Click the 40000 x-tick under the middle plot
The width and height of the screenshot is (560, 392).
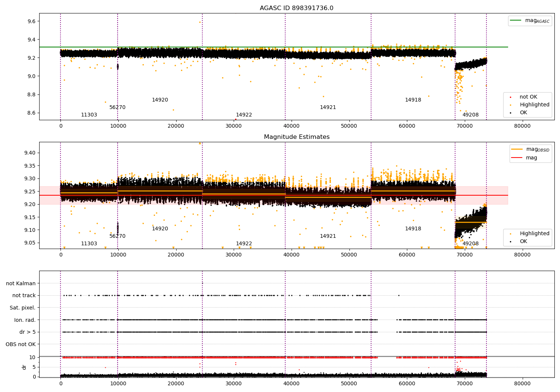pos(292,255)
